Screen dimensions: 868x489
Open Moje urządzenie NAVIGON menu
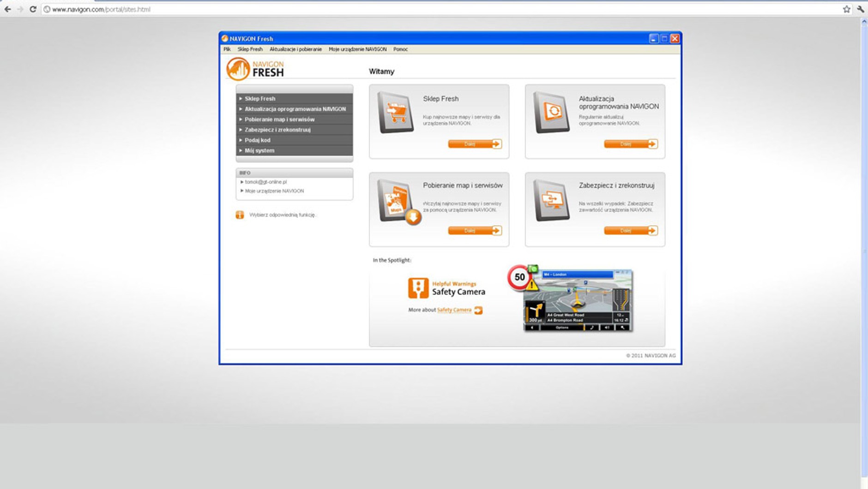357,49
